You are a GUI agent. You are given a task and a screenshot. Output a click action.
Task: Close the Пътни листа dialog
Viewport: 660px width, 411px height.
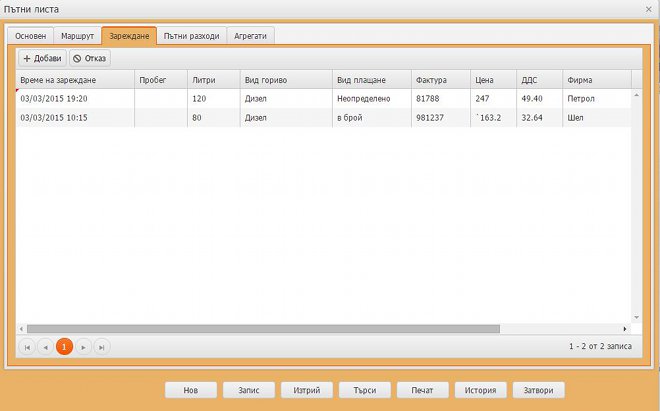[x=649, y=8]
